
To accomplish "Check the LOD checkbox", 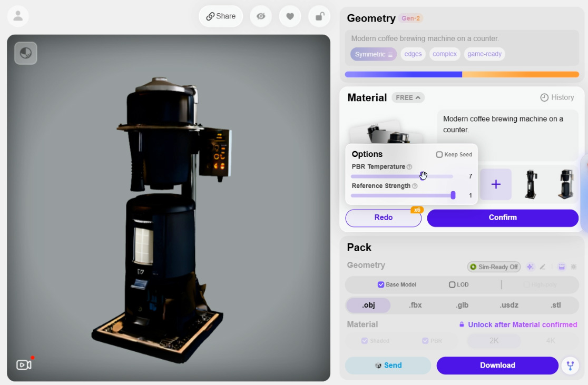I will pos(452,285).
